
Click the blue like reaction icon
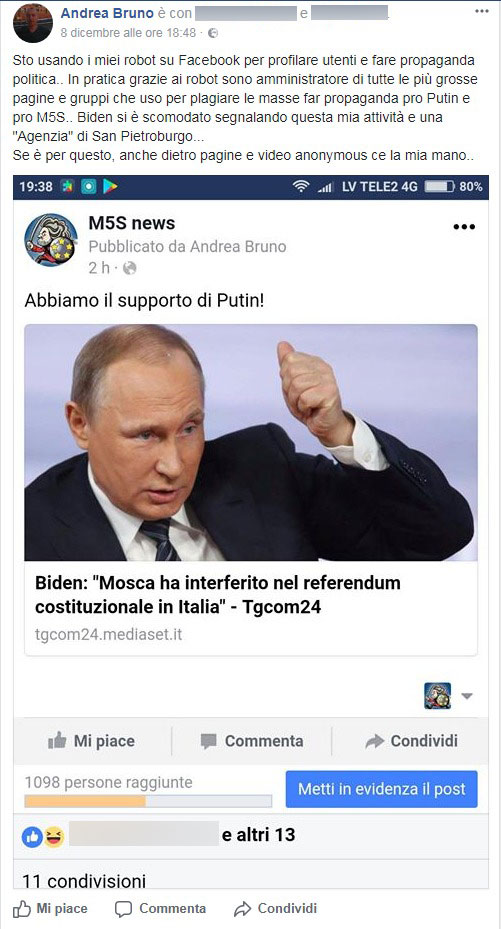(32, 837)
